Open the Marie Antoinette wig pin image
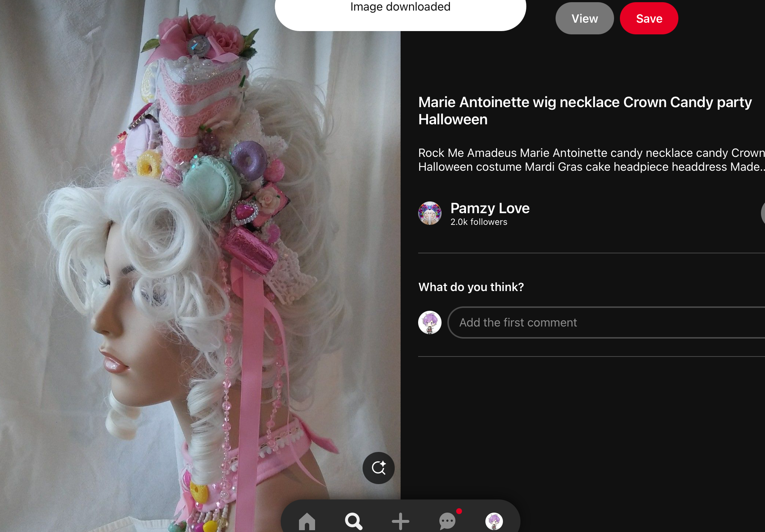 pos(200,266)
